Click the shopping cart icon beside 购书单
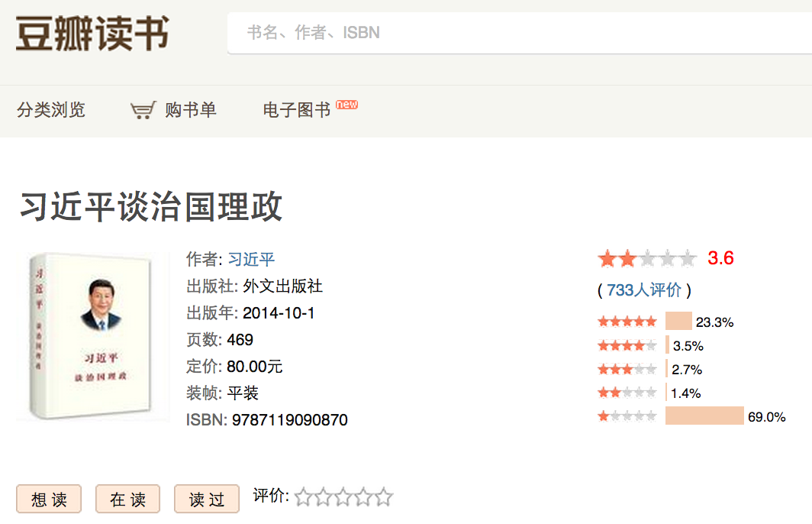 point(143,110)
